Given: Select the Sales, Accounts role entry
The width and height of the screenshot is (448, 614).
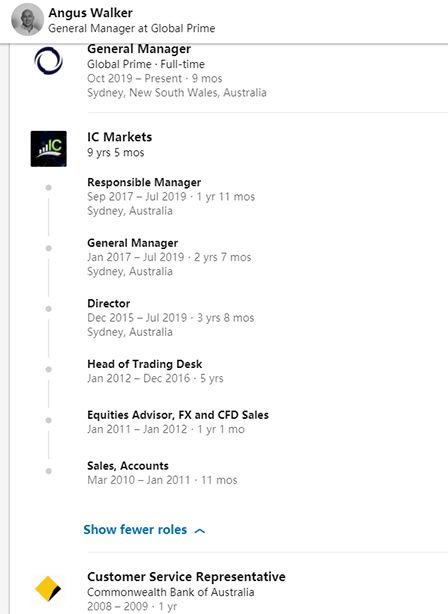Looking at the screenshot, I should 128,466.
